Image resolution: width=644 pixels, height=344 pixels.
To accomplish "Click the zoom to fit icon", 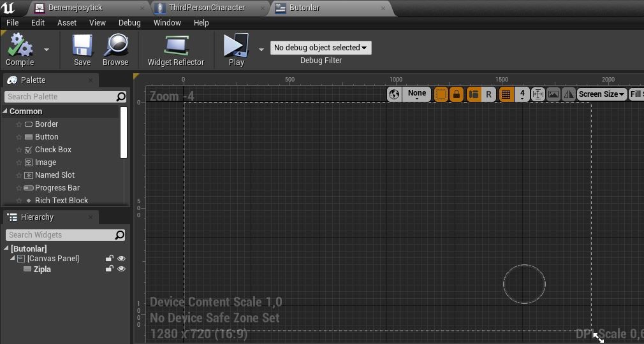I will coord(538,94).
